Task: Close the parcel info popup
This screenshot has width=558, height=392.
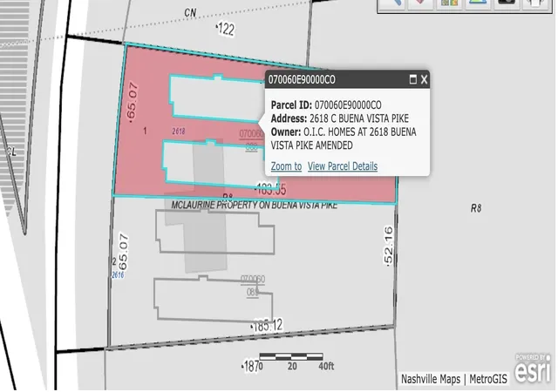Action: coord(424,79)
